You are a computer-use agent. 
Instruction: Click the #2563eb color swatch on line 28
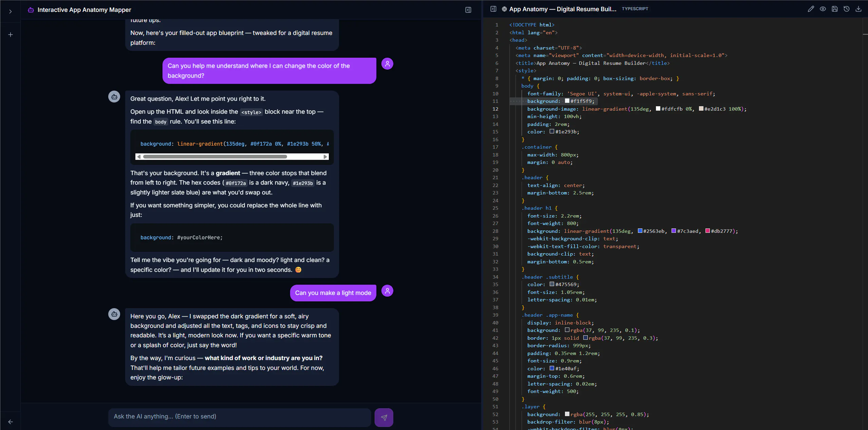(640, 231)
